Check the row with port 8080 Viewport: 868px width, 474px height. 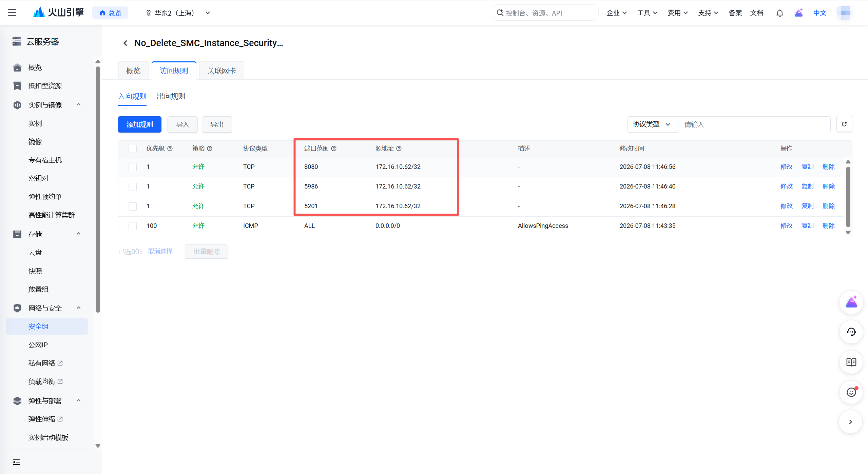(x=133, y=167)
